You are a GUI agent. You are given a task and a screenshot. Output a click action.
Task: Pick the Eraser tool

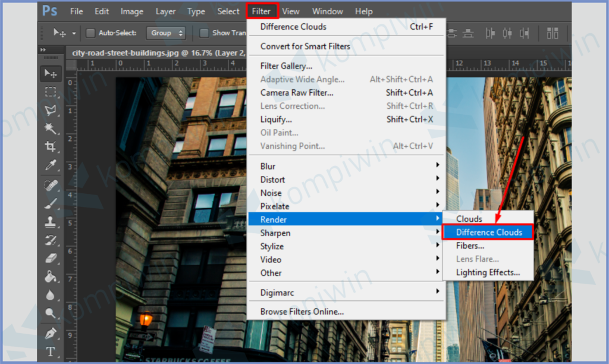[51, 258]
